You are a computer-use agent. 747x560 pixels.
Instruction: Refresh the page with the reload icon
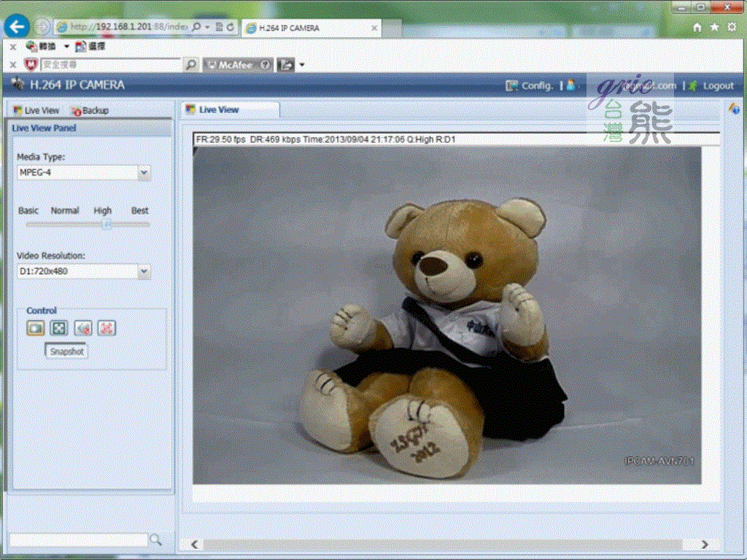[231, 27]
